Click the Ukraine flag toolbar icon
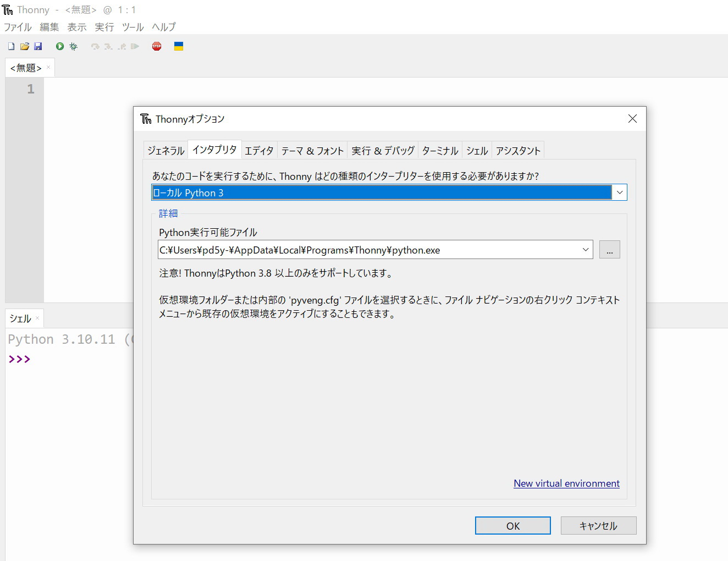 [179, 46]
